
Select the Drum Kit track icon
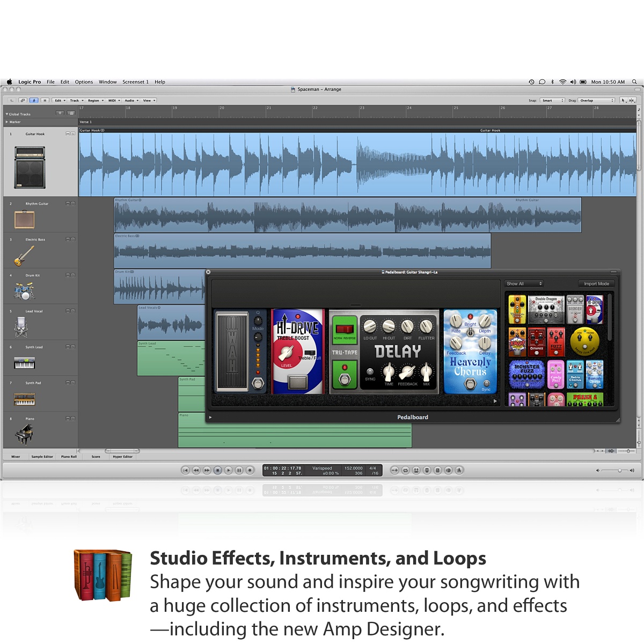click(x=24, y=291)
